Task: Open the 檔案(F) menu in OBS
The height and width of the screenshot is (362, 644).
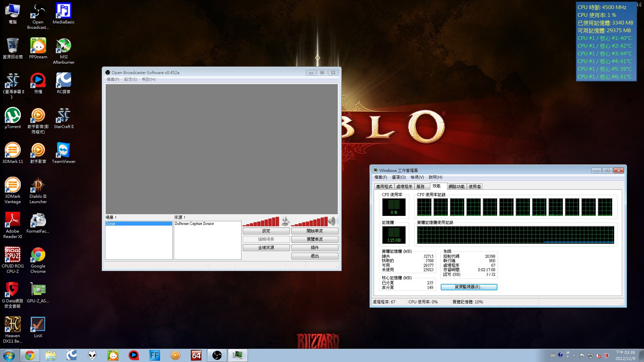Action: [113, 79]
